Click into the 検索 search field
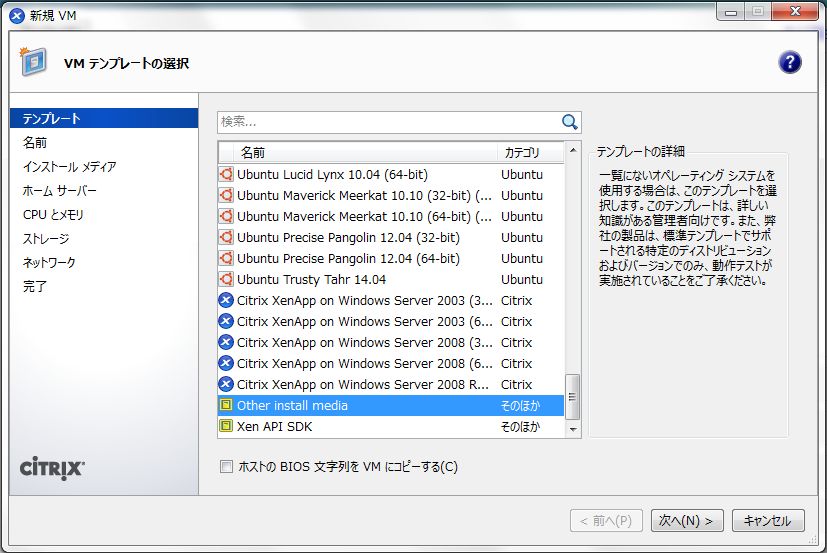 (x=389, y=122)
